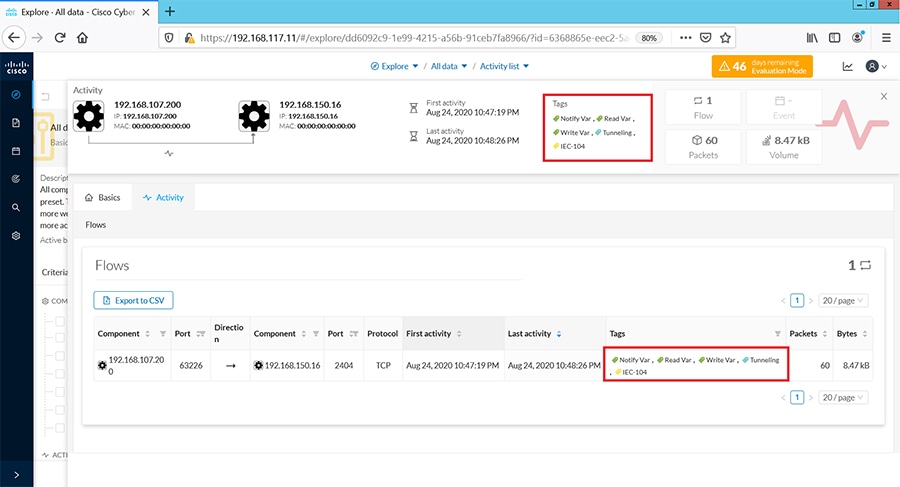Open the Firefox account avatar icon
Viewport: 900px width, 487px height.
click(x=858, y=37)
